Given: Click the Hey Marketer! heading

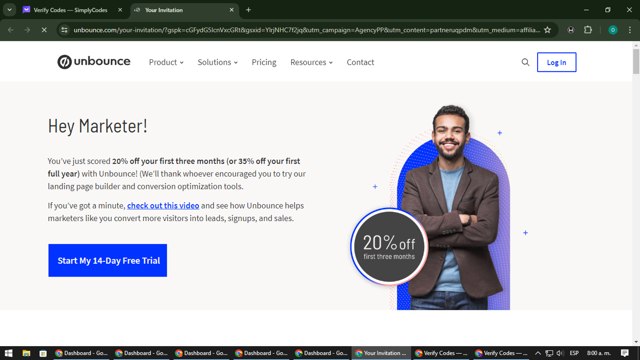Looking at the screenshot, I should point(98,126).
